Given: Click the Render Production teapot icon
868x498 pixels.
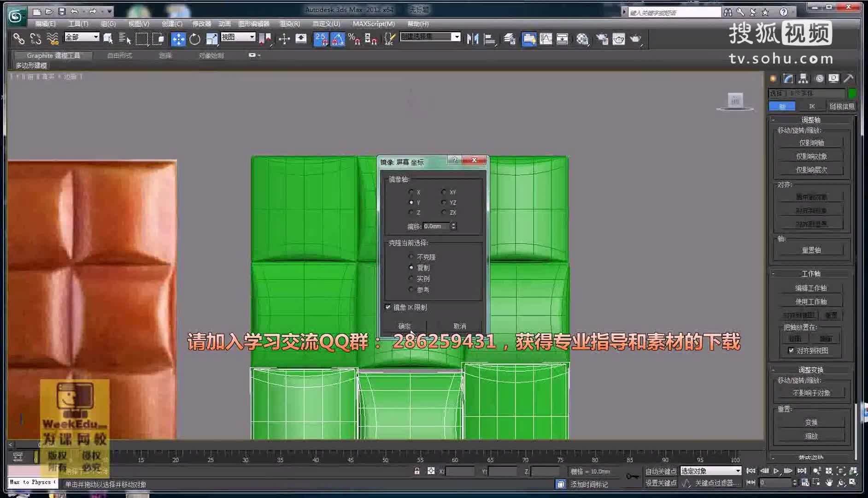Looking at the screenshot, I should tap(636, 39).
